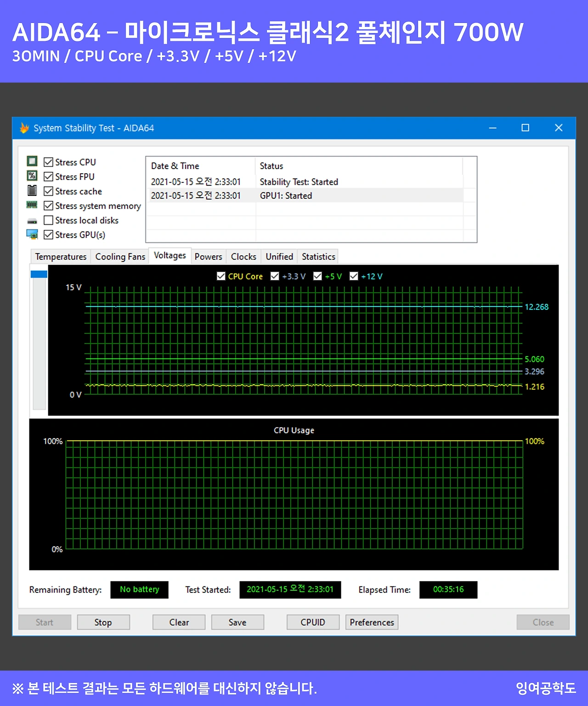Hide the CPU Core voltage graph line
Viewport: 588px width, 706px height.
(221, 276)
